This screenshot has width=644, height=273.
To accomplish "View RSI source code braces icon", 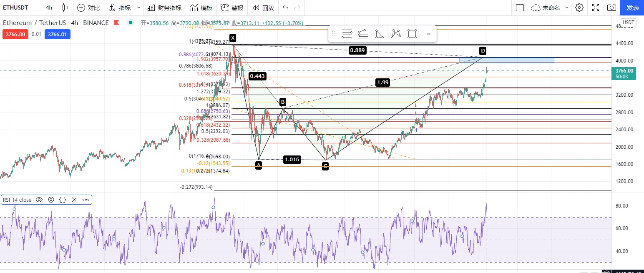I will [63, 200].
